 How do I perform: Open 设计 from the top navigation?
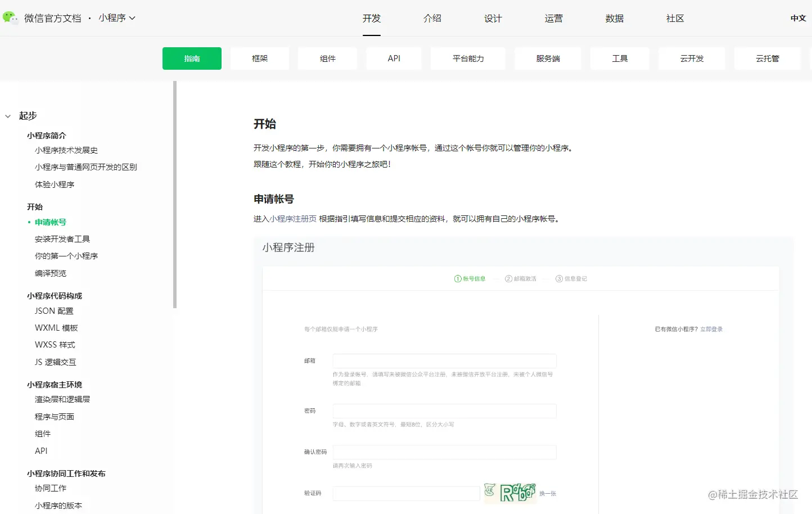[x=493, y=18]
